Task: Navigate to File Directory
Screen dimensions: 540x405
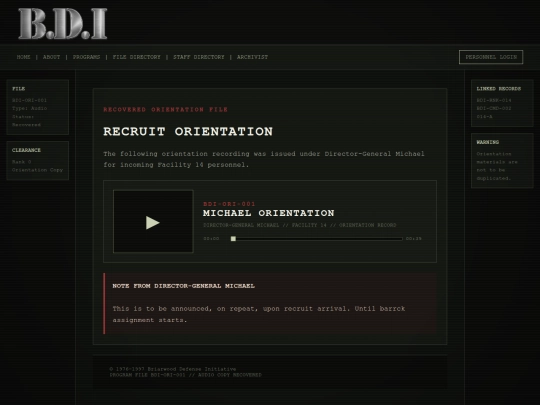Action: pos(136,57)
